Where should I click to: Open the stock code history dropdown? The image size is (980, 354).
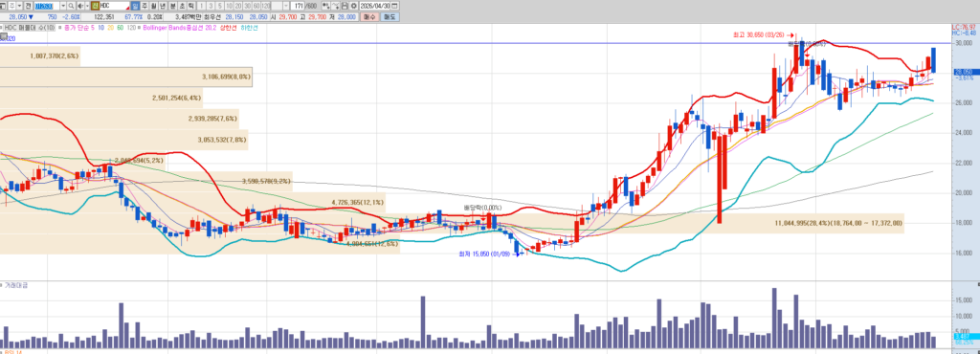coord(63,6)
